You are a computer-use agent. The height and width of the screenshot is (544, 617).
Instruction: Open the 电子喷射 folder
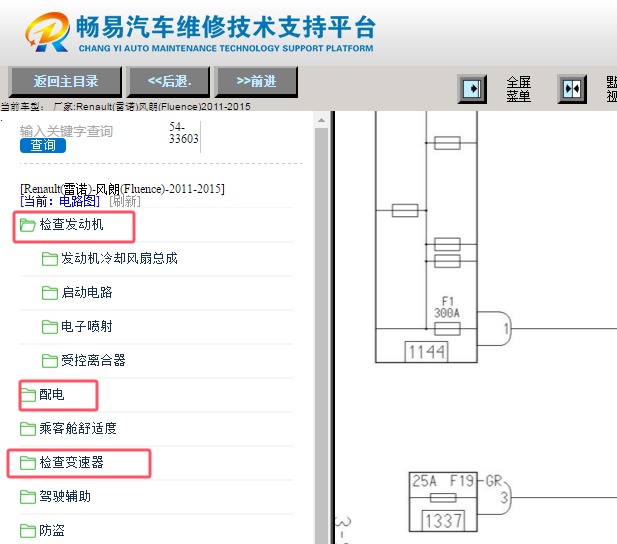(87, 326)
